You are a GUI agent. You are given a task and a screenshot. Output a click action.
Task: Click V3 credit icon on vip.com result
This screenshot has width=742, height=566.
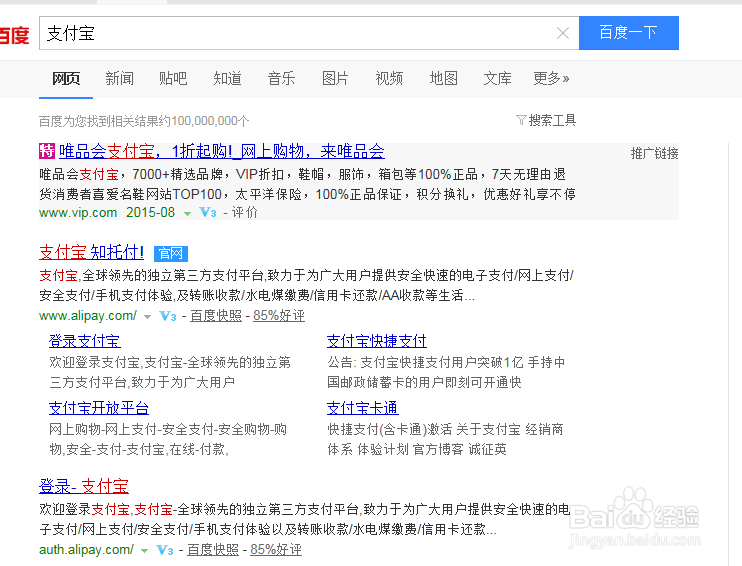208,212
